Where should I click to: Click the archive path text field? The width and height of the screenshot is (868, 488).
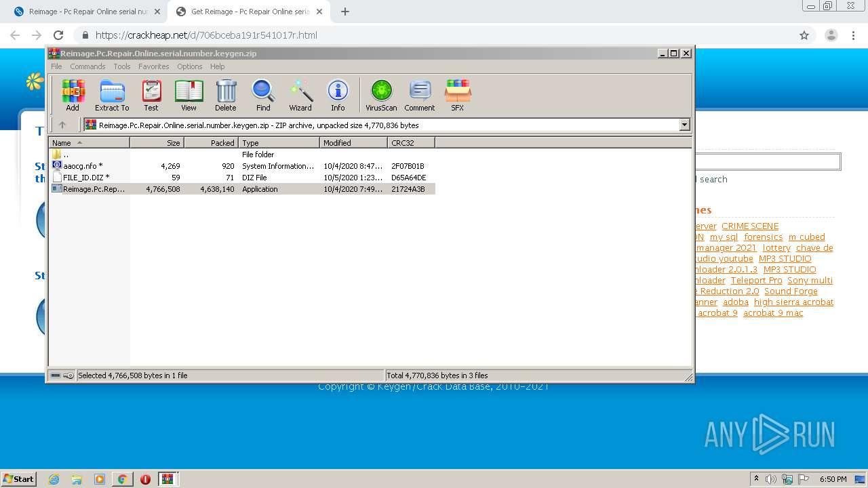click(382, 125)
